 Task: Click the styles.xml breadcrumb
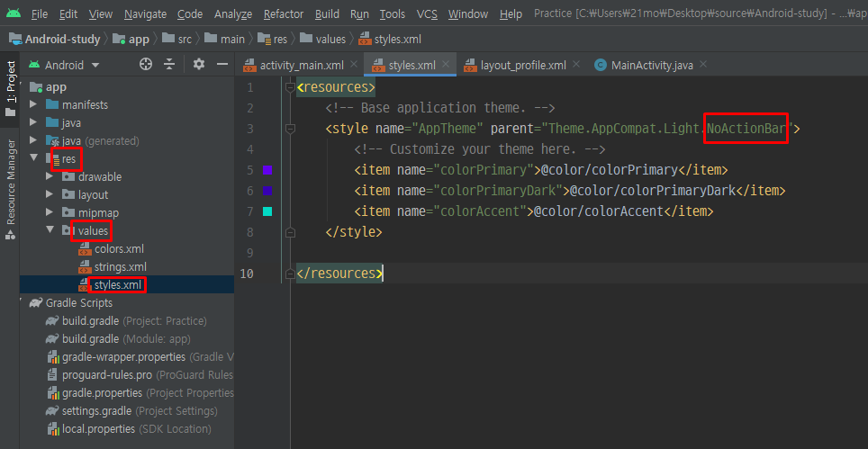(390, 40)
